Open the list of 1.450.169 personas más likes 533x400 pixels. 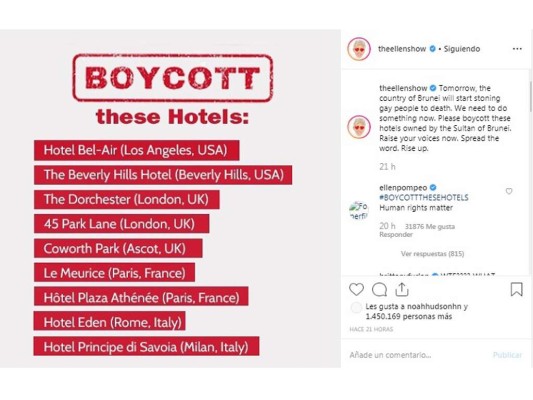click(x=409, y=316)
